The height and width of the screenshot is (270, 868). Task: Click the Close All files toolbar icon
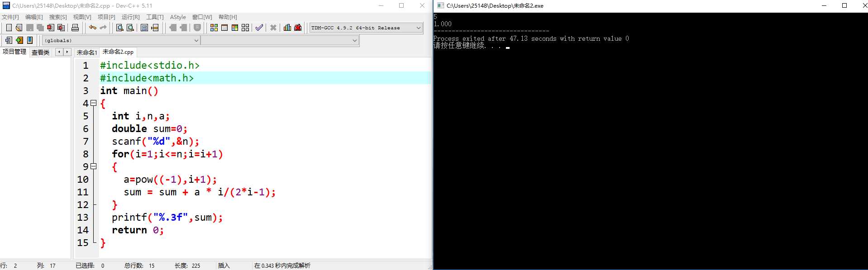61,28
